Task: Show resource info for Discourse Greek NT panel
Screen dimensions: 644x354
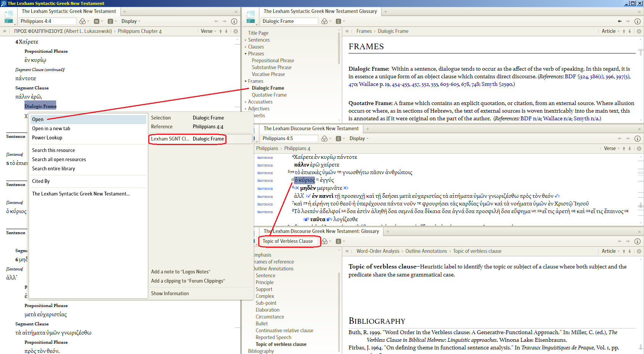Action: pos(637,139)
